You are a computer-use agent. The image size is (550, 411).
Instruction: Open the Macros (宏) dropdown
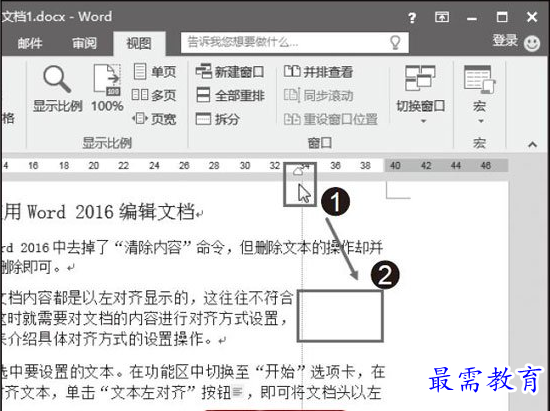click(479, 94)
